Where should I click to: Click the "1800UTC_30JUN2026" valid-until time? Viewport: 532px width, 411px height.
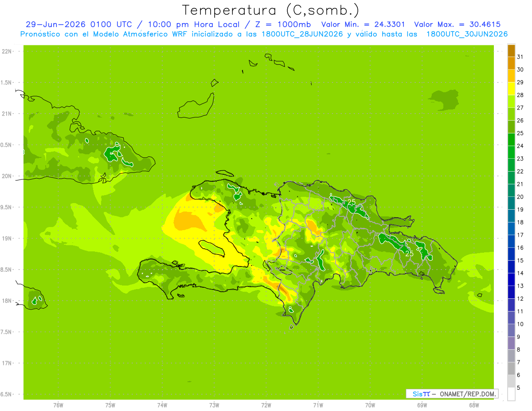(x=467, y=34)
